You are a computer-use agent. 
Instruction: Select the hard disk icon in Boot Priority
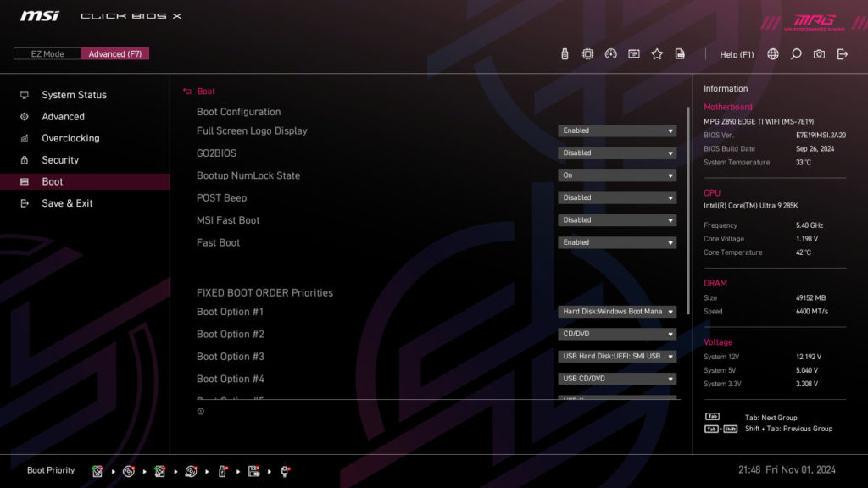(x=97, y=470)
